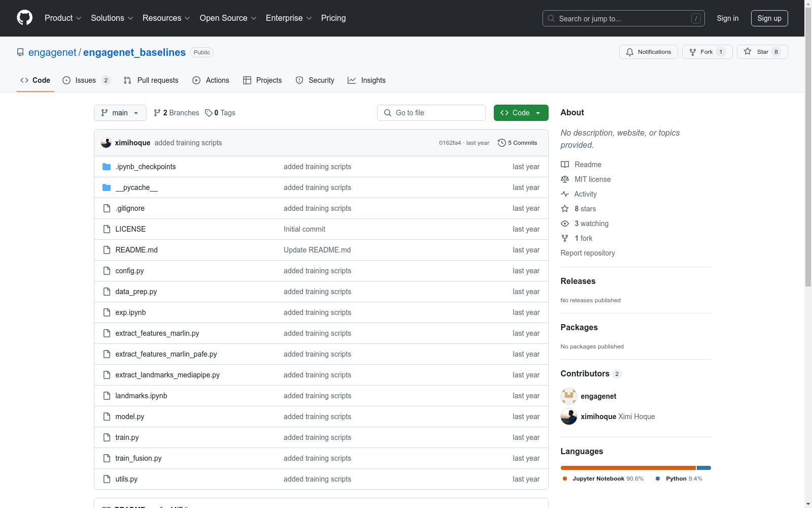Image resolution: width=812 pixels, height=508 pixels.
Task: Expand the Solutions menu
Action: [x=112, y=18]
